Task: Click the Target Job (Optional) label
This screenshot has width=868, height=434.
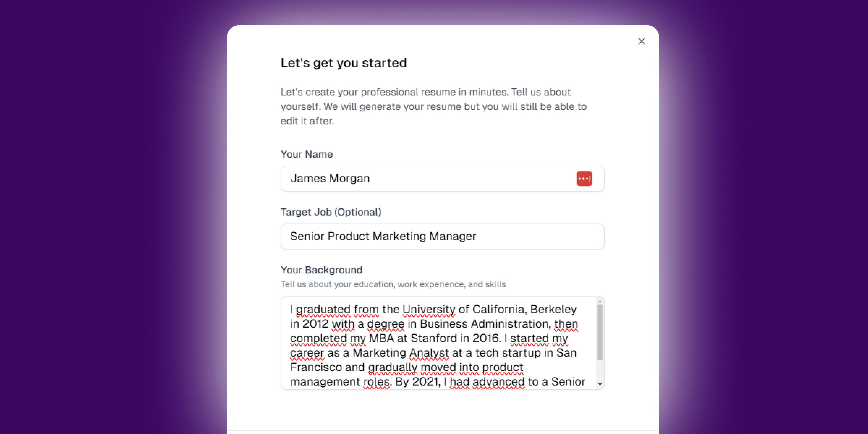Action: click(331, 212)
